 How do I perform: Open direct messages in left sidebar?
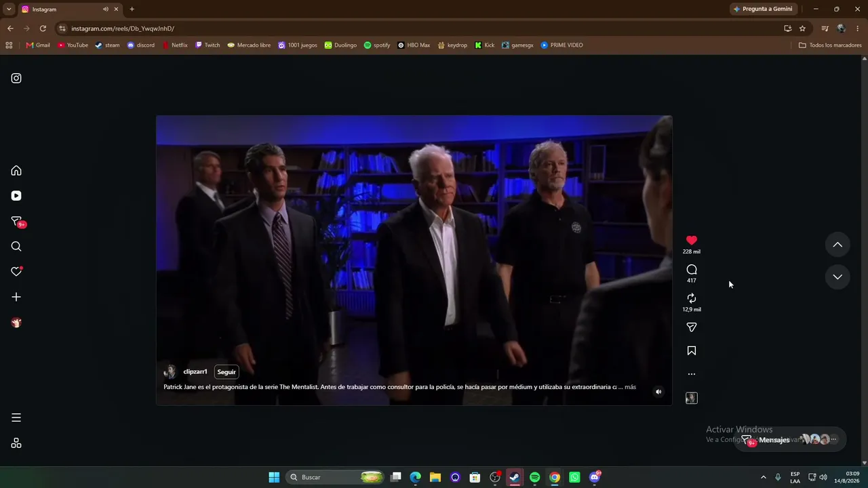16,221
